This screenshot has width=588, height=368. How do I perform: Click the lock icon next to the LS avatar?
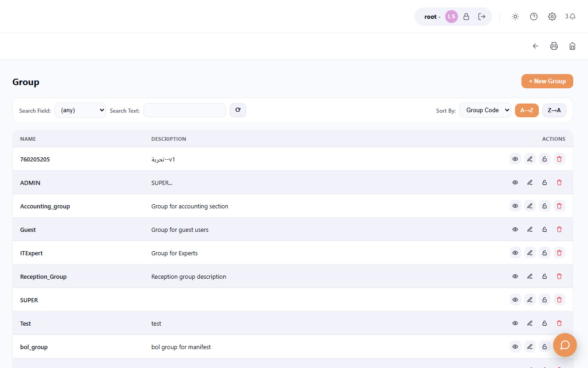pos(466,17)
